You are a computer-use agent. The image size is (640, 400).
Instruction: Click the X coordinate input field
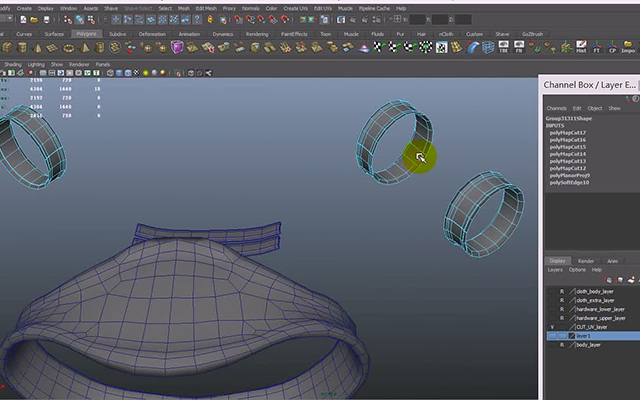(417, 19)
